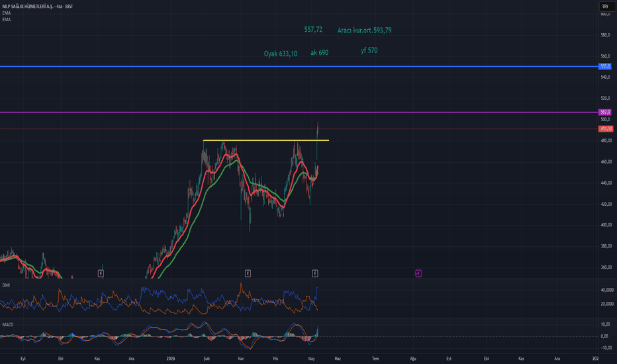Click the 40,0000 DMI scale value

click(607, 290)
